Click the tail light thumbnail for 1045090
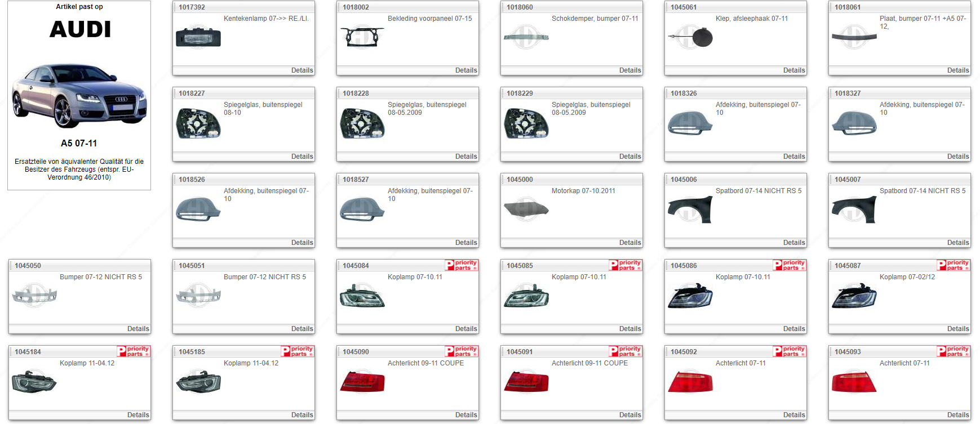Image resolution: width=980 pixels, height=424 pixels. (x=362, y=382)
